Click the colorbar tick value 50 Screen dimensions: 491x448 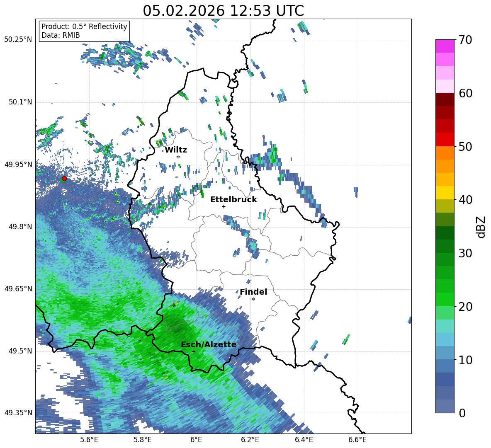tap(465, 147)
